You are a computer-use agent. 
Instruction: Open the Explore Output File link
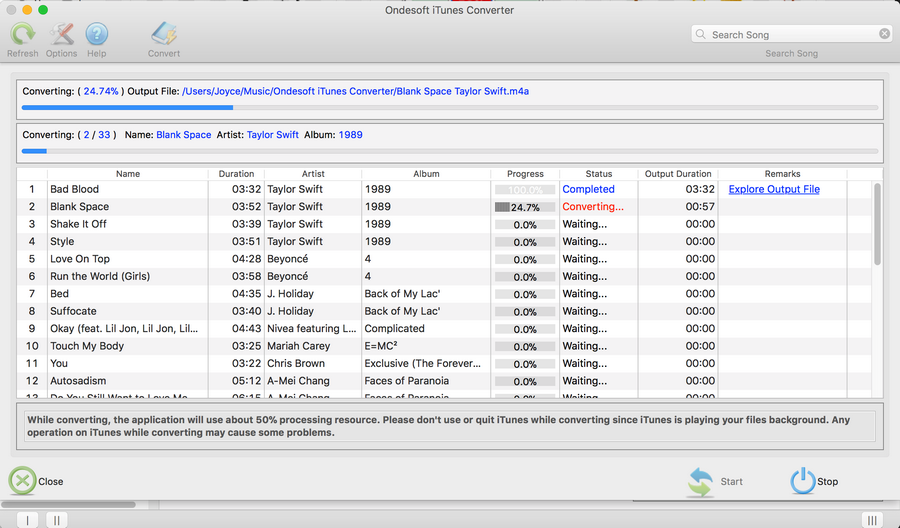click(x=774, y=189)
